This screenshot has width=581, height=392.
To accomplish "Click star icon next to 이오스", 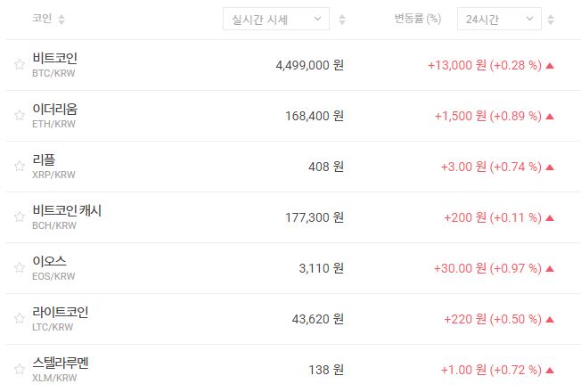I will 19,267.
